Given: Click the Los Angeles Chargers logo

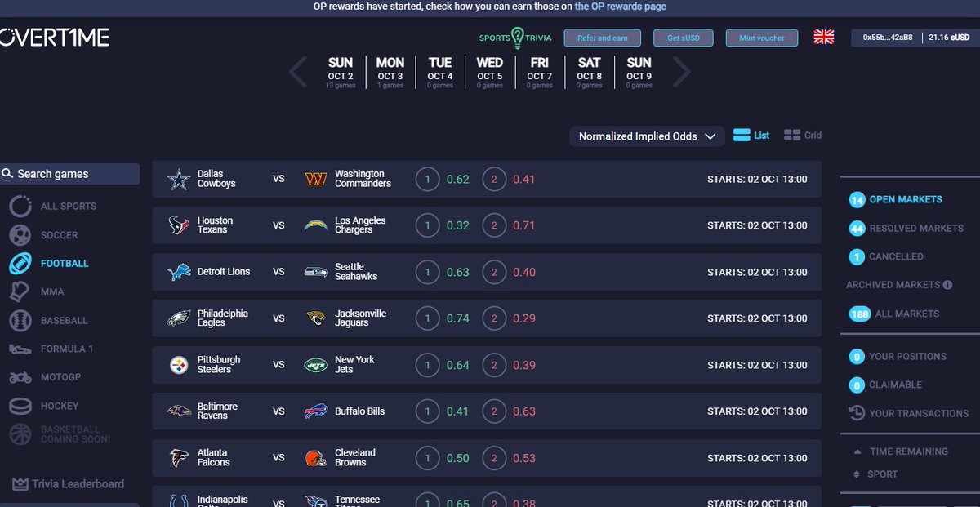Looking at the screenshot, I should click(x=315, y=225).
